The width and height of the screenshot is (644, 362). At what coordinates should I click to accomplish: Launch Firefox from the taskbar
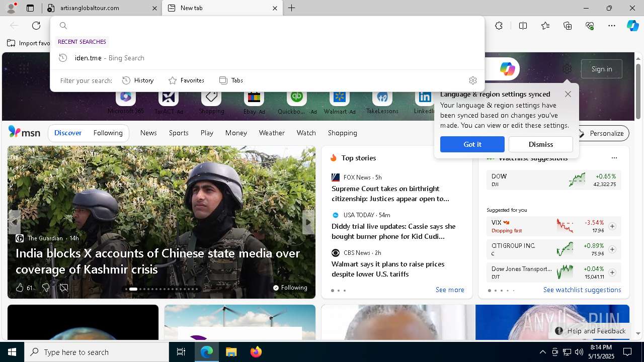256,352
